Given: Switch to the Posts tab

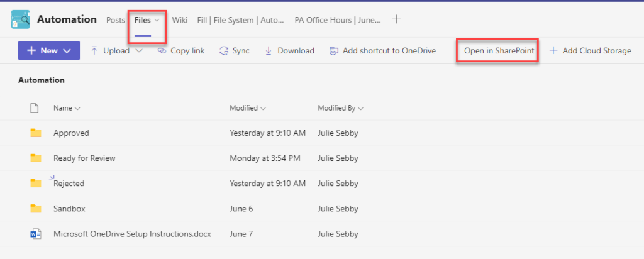Looking at the screenshot, I should 116,19.
